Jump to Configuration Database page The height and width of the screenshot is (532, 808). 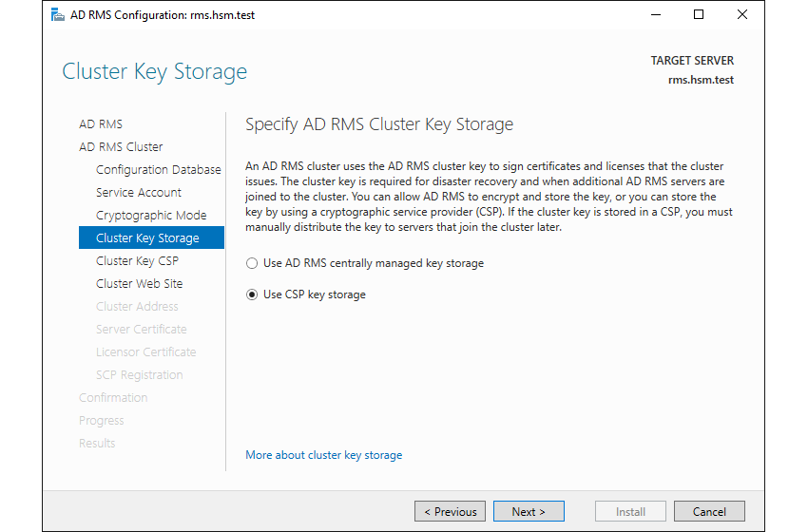click(x=158, y=169)
